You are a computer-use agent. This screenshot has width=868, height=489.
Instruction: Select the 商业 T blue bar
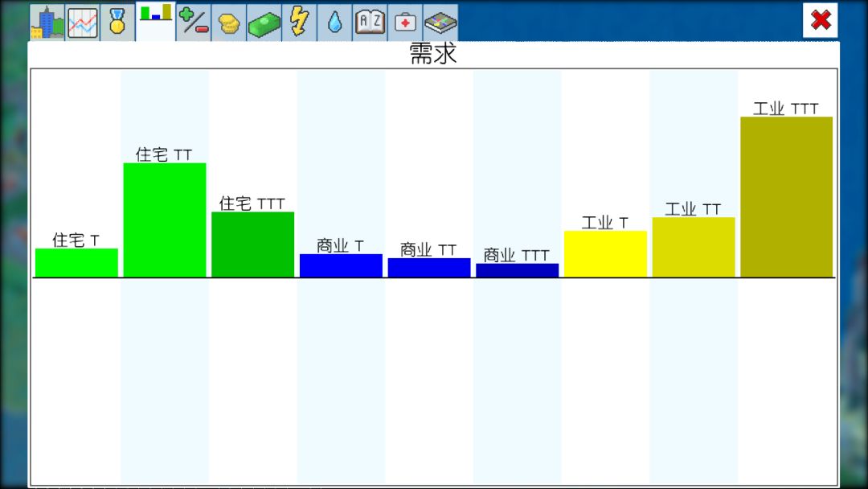click(x=341, y=265)
